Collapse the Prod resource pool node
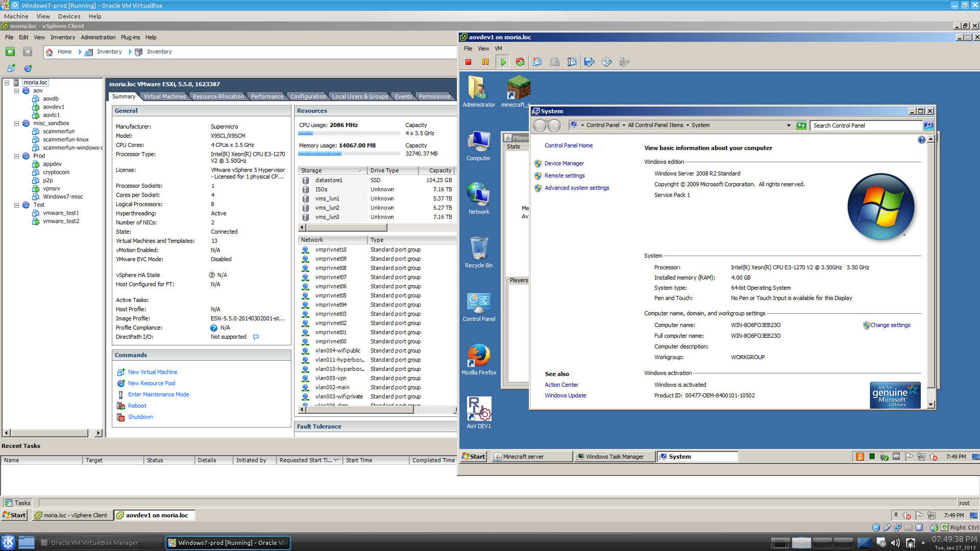Viewport: 980px width, 551px height. (x=16, y=156)
